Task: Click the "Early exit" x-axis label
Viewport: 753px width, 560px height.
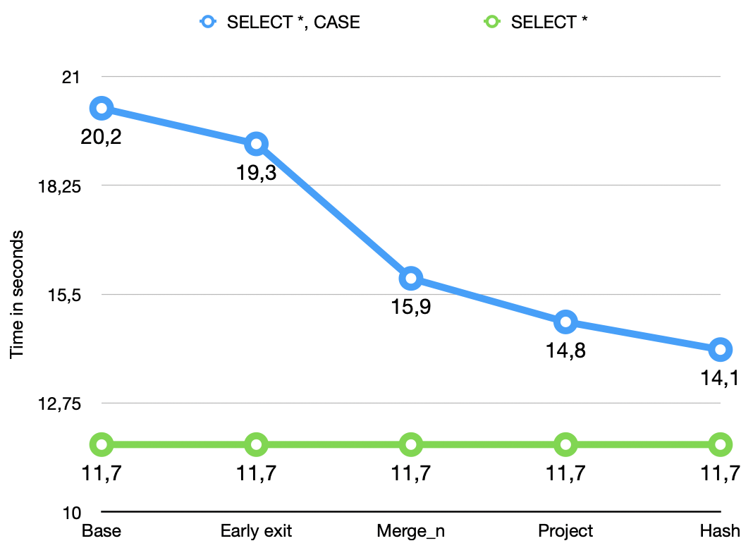Action: (256, 531)
